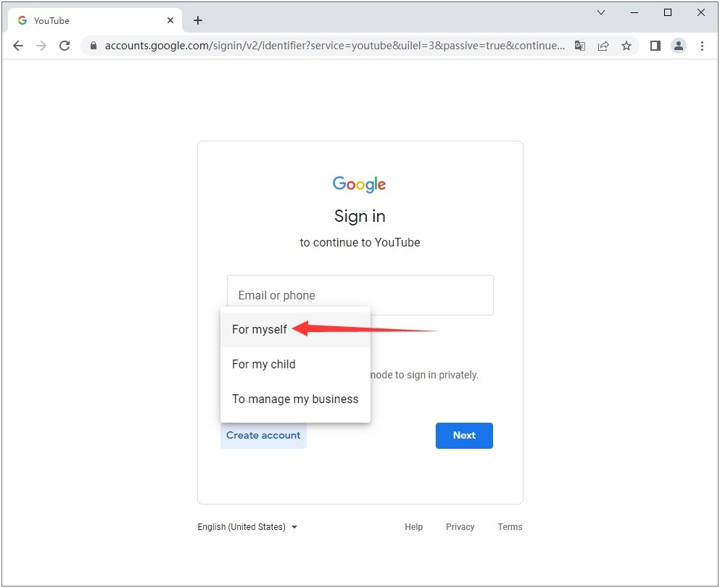The width and height of the screenshot is (720, 588).
Task: Go back using the back arrow
Action: [18, 45]
